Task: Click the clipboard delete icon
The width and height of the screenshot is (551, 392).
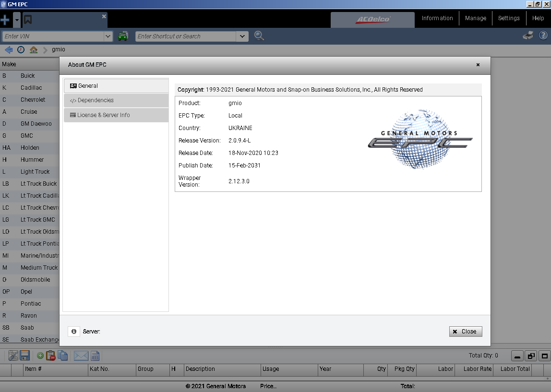Action: tap(51, 356)
